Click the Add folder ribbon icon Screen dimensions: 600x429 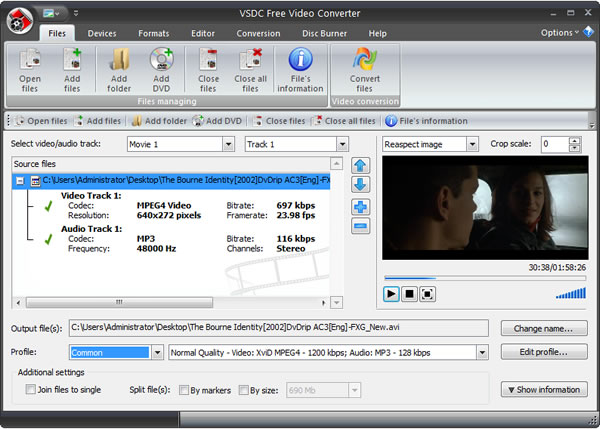[119, 70]
